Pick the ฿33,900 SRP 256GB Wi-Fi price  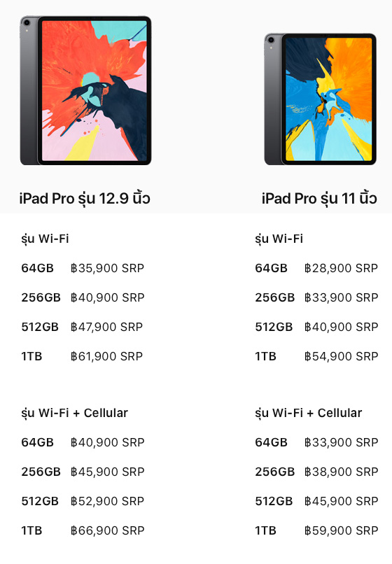pyautogui.click(x=341, y=297)
